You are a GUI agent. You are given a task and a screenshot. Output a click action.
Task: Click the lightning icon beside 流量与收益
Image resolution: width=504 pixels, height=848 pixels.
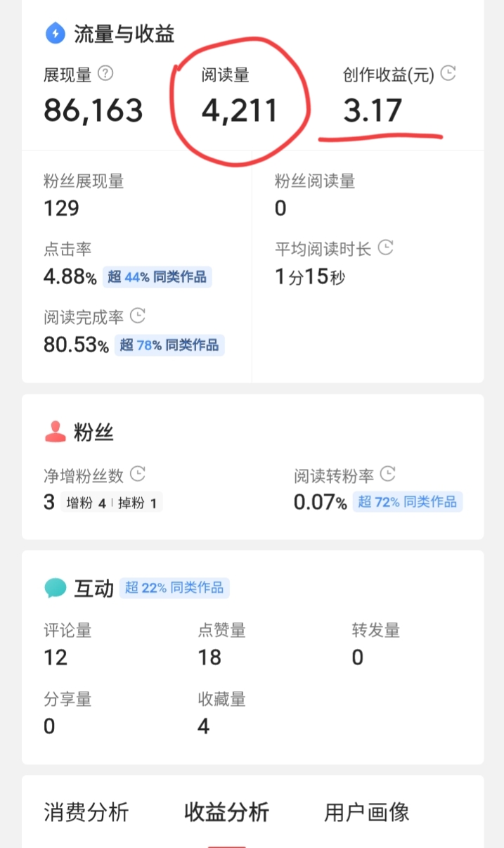click(x=55, y=33)
